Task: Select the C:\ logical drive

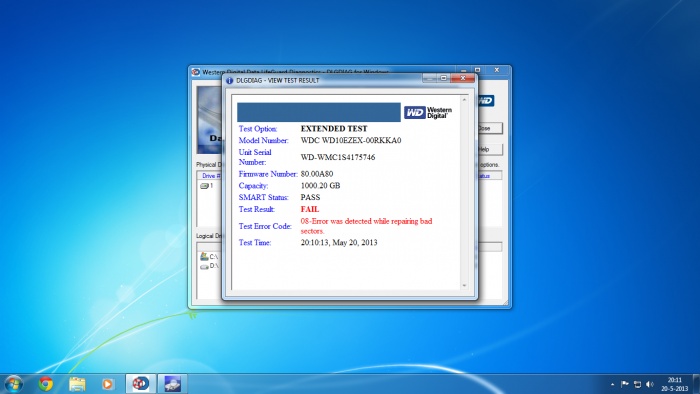Action: click(x=209, y=257)
